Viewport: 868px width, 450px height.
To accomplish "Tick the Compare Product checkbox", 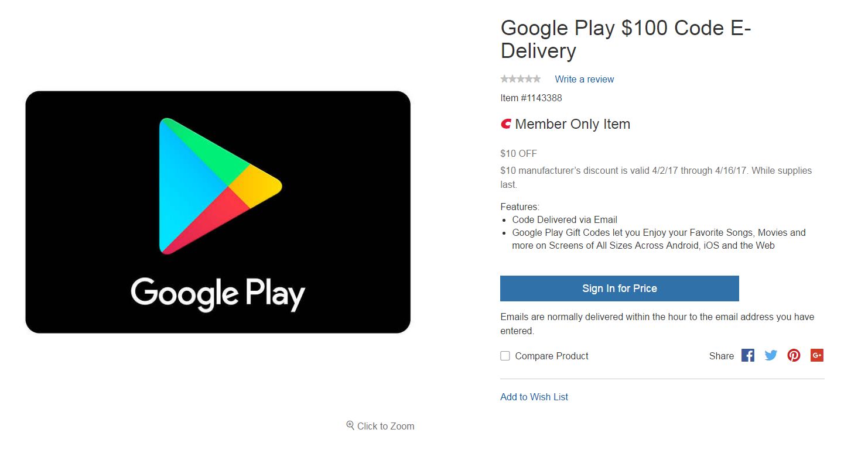I will click(505, 356).
